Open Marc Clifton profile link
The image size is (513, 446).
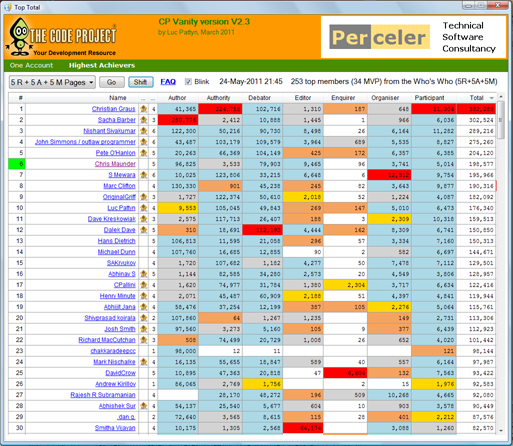(119, 186)
